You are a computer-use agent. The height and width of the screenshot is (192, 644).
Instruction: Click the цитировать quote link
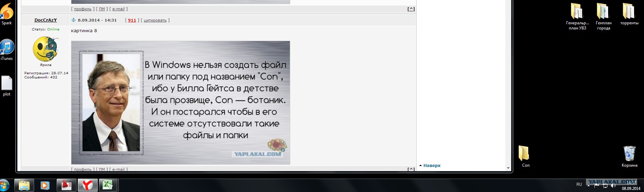pos(155,20)
